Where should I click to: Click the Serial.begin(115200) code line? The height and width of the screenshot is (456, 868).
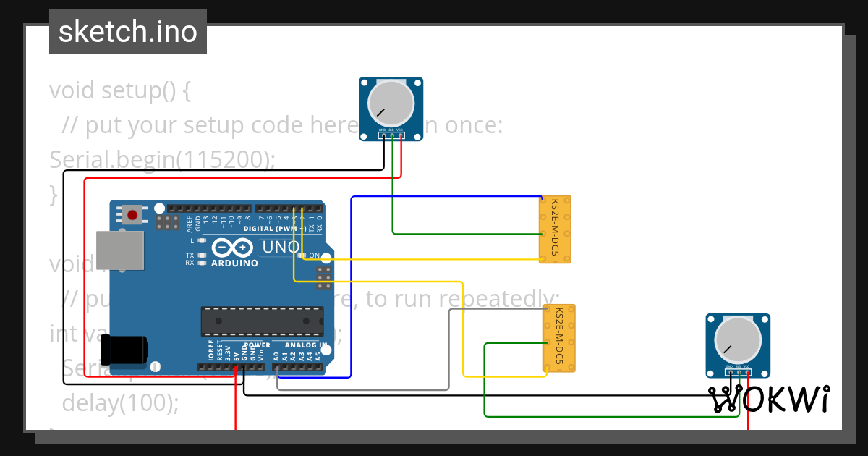click(161, 159)
